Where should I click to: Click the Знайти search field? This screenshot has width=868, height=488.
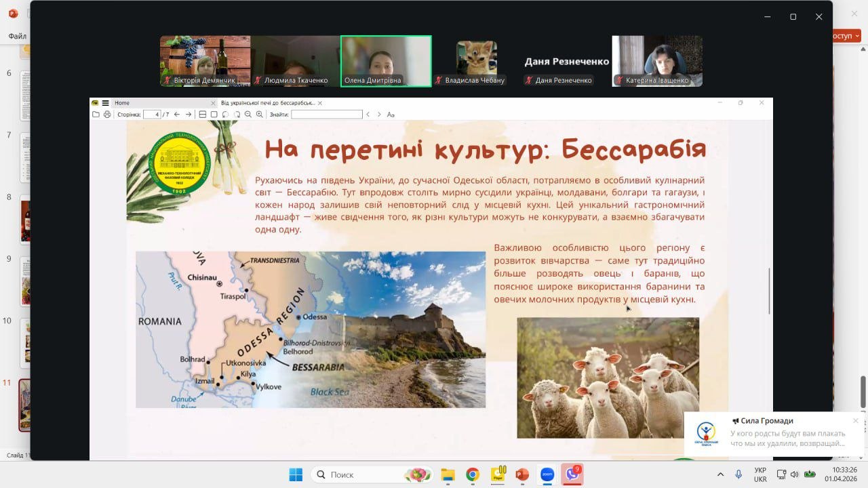click(x=326, y=115)
